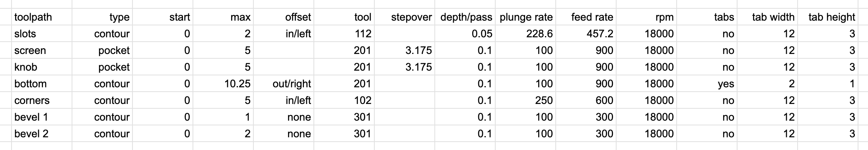Select the feed rate 600 cell
Viewport: 868px width, 150px height.
pyautogui.click(x=586, y=100)
